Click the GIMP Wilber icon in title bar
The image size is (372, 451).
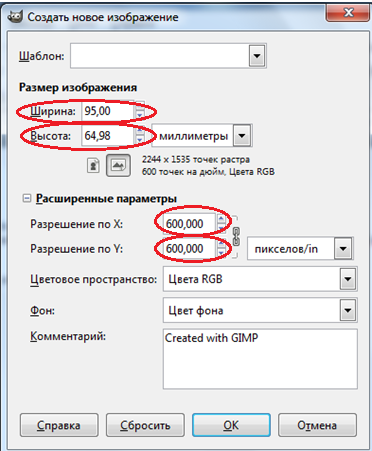click(x=15, y=17)
